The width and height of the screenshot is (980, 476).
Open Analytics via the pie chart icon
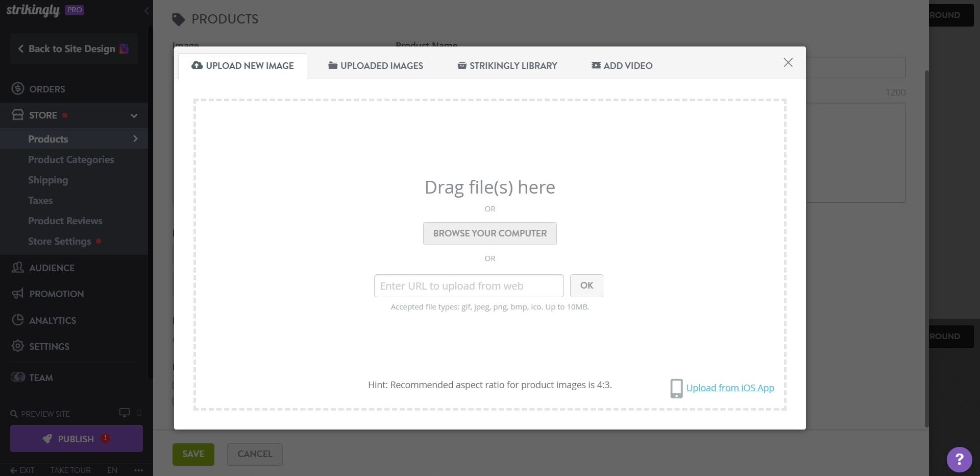tap(17, 320)
